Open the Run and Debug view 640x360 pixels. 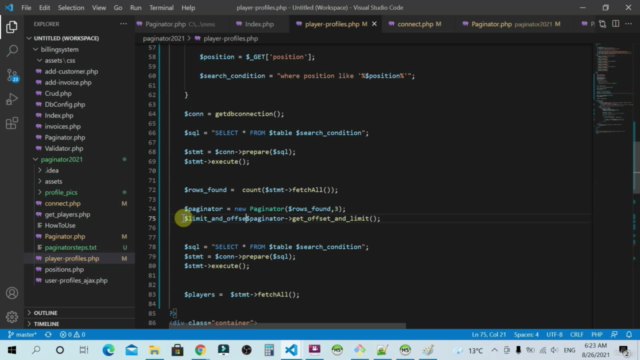click(12, 99)
